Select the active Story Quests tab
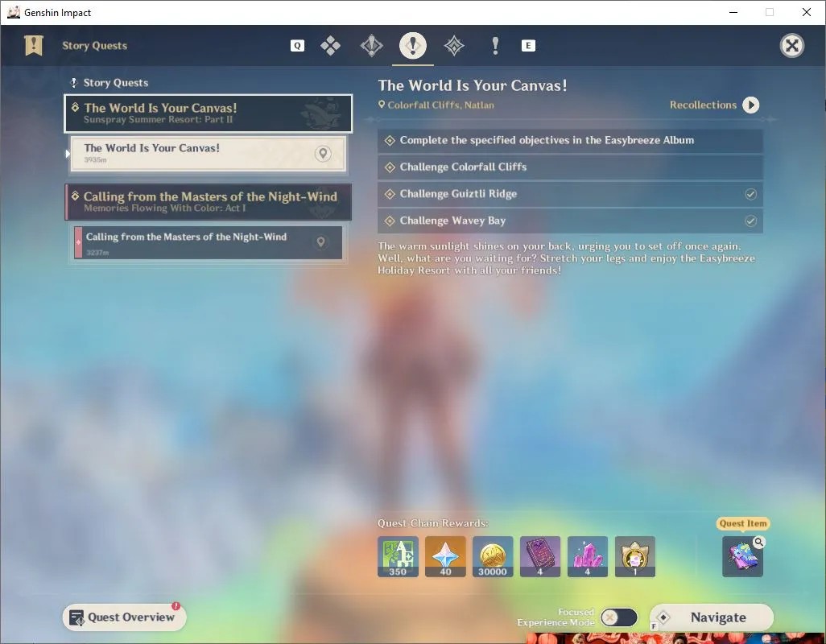Image resolution: width=826 pixels, height=644 pixels. tap(413, 46)
